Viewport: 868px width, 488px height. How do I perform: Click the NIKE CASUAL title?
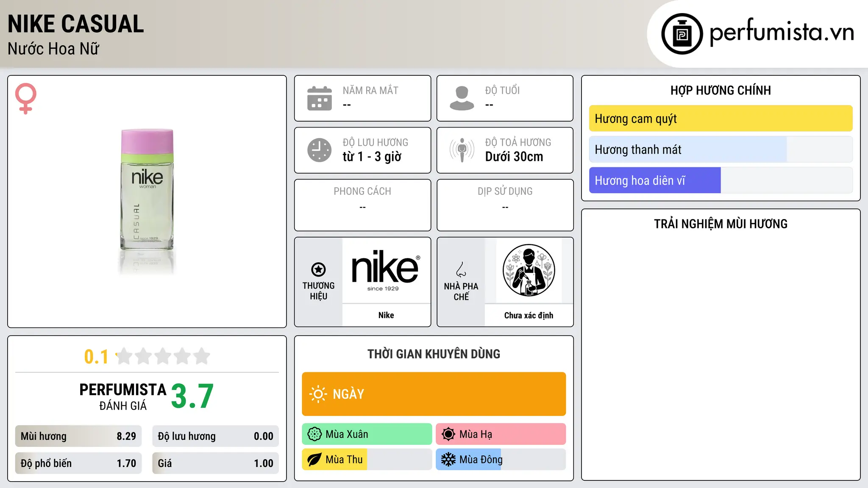pyautogui.click(x=76, y=24)
